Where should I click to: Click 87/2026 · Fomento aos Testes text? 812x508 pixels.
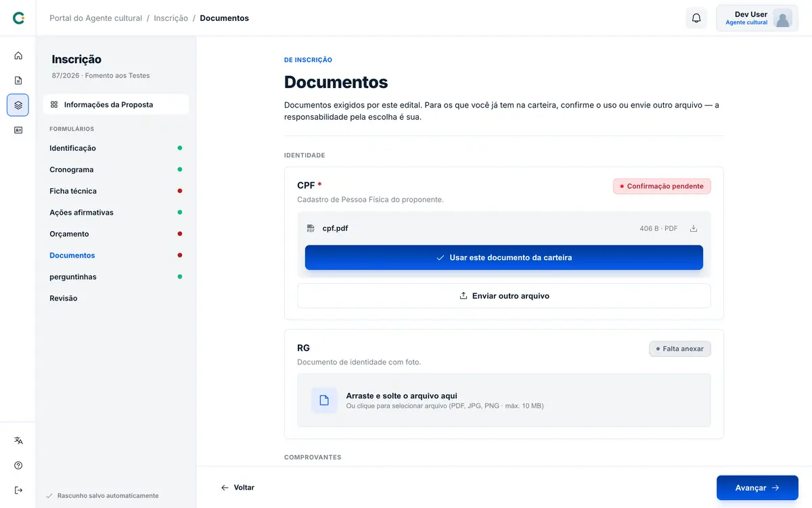tap(101, 76)
